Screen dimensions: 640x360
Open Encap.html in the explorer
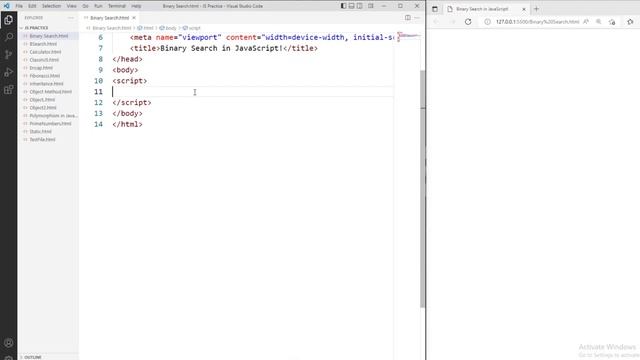(41, 68)
